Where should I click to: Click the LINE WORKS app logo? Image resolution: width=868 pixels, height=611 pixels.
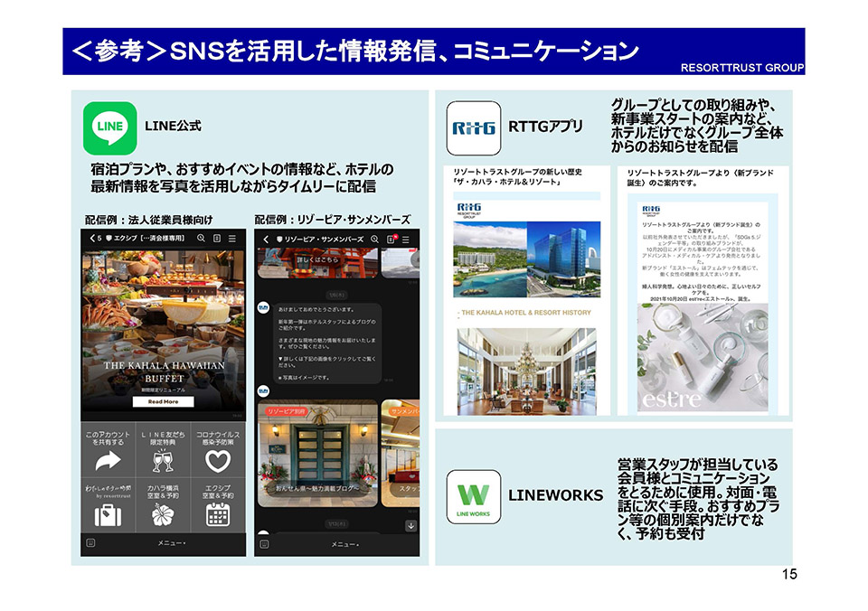click(x=473, y=496)
